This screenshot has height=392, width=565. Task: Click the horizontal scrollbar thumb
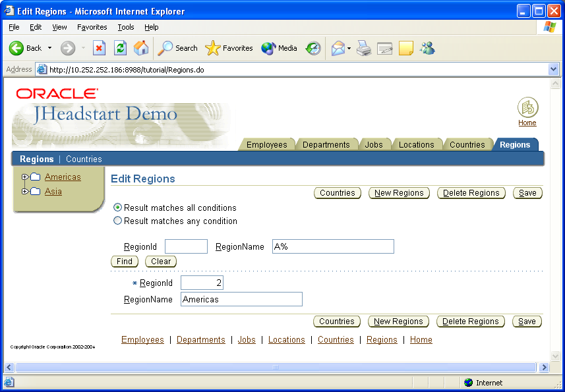(x=276, y=368)
